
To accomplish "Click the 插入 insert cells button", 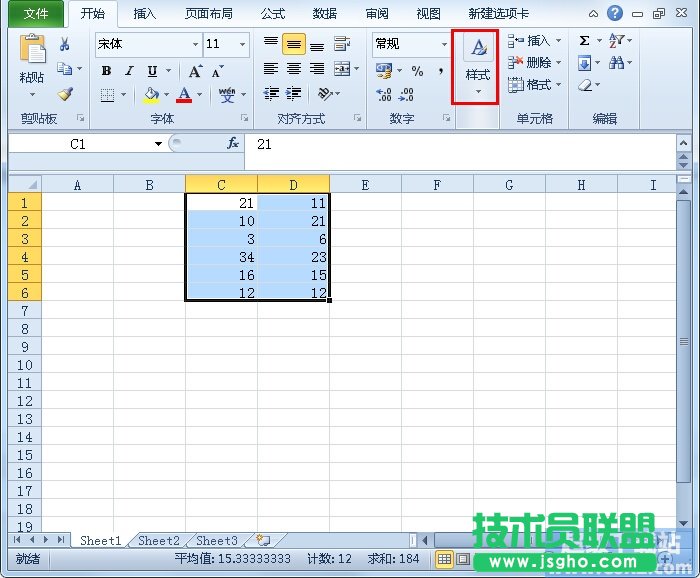I will click(535, 41).
